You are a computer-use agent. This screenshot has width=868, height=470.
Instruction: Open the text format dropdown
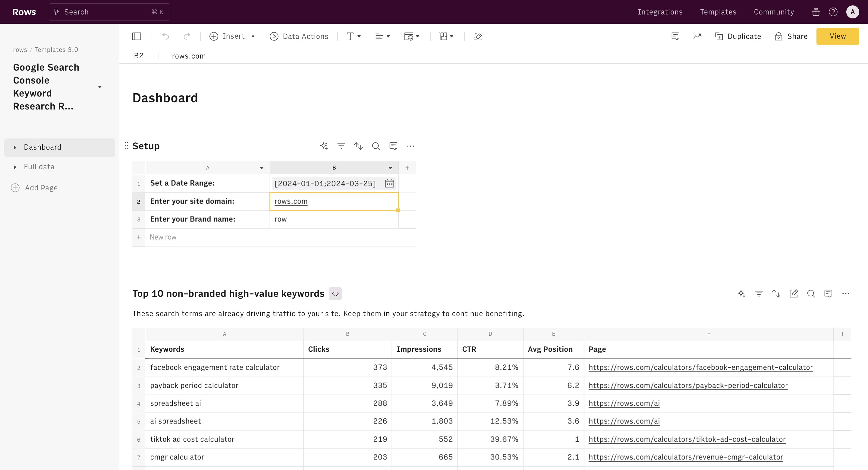pyautogui.click(x=354, y=37)
